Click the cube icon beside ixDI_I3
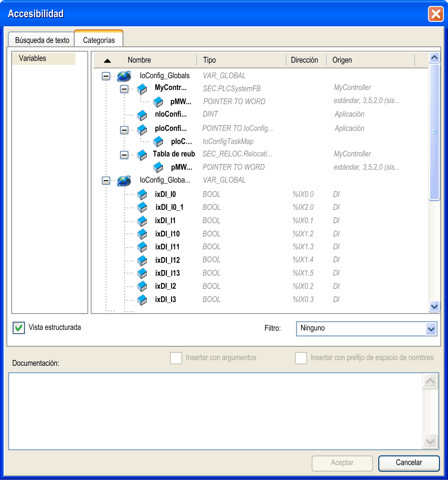448x480 pixels. [x=142, y=300]
